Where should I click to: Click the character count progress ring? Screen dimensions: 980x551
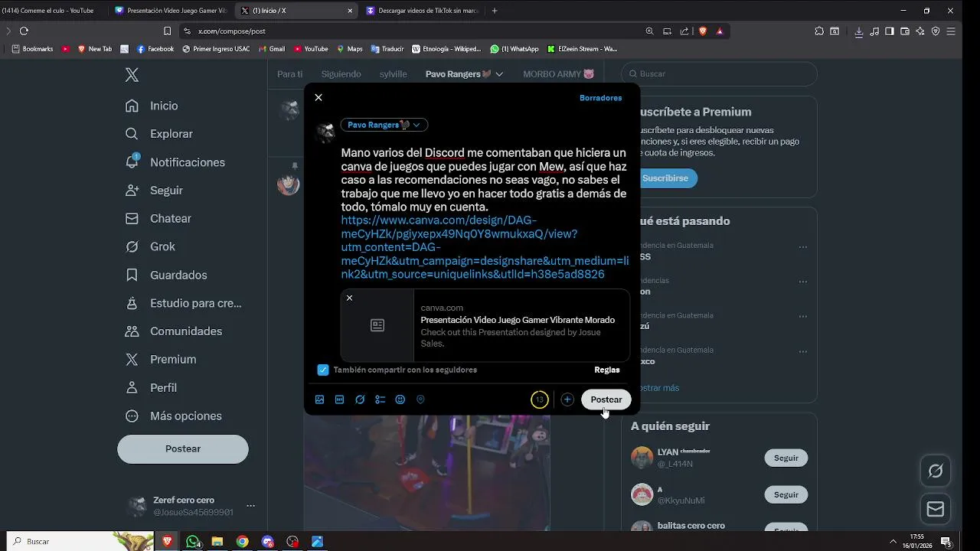click(540, 399)
